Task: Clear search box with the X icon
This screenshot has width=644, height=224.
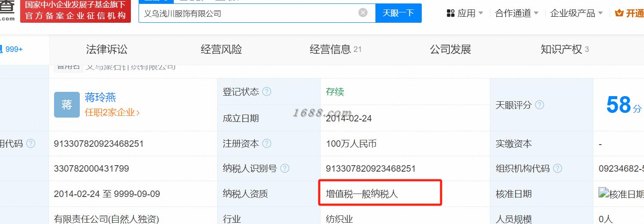Action: coord(363,13)
